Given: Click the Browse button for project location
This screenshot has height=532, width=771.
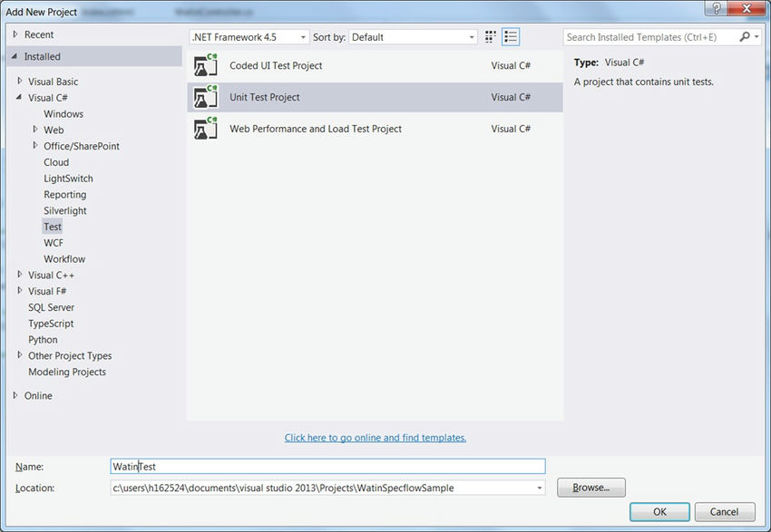Looking at the screenshot, I should pyautogui.click(x=590, y=488).
